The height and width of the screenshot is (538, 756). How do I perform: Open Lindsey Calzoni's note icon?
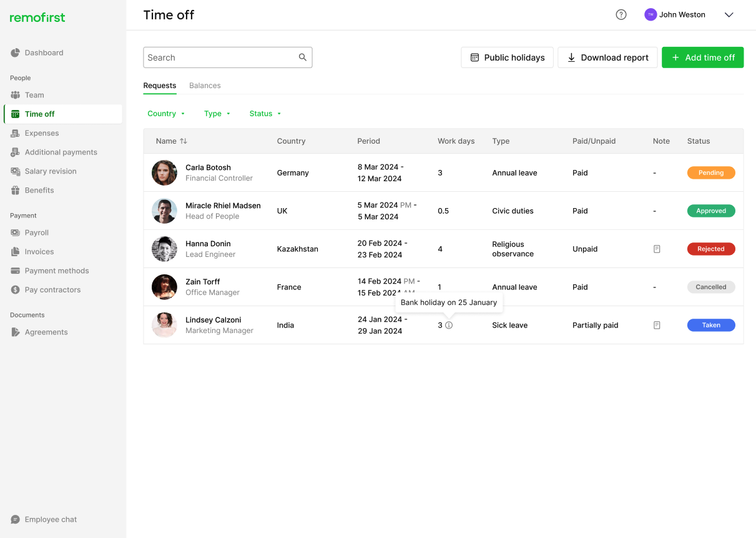click(x=657, y=325)
